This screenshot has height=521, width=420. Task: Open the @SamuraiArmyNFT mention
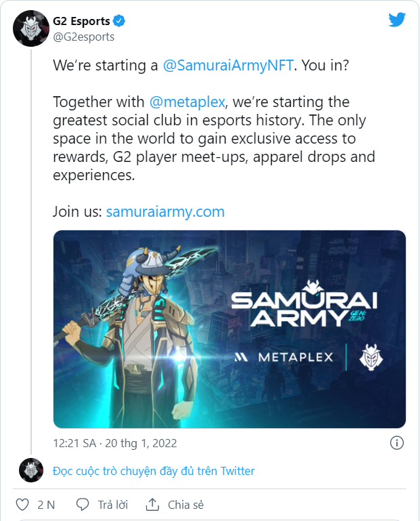click(228, 66)
